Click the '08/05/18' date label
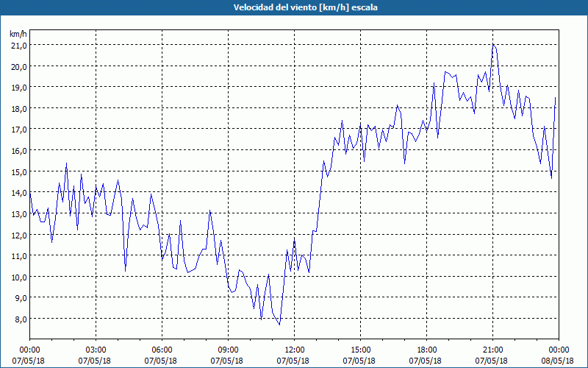Screen dimensions: 588x368 [x=559, y=361]
